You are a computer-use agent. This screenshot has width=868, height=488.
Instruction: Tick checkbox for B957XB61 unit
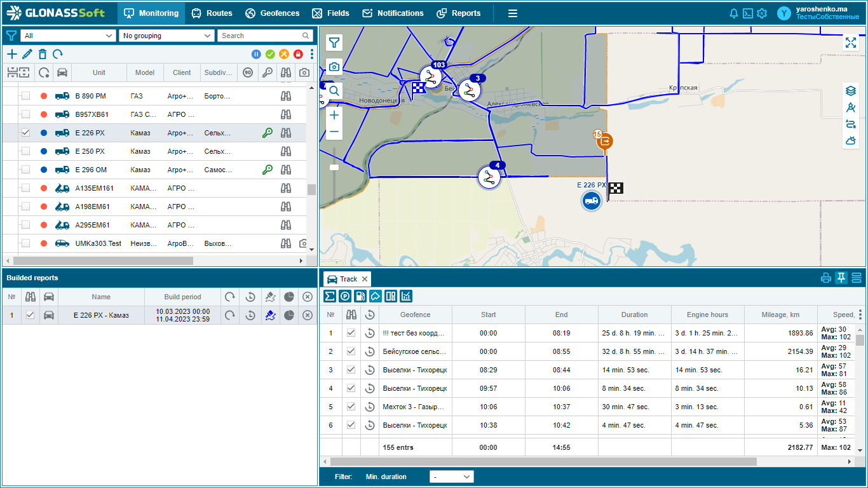(x=25, y=114)
